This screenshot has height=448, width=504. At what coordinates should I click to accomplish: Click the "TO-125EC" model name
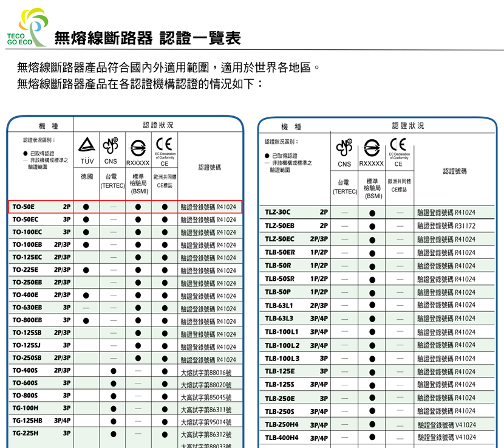[x=27, y=257]
